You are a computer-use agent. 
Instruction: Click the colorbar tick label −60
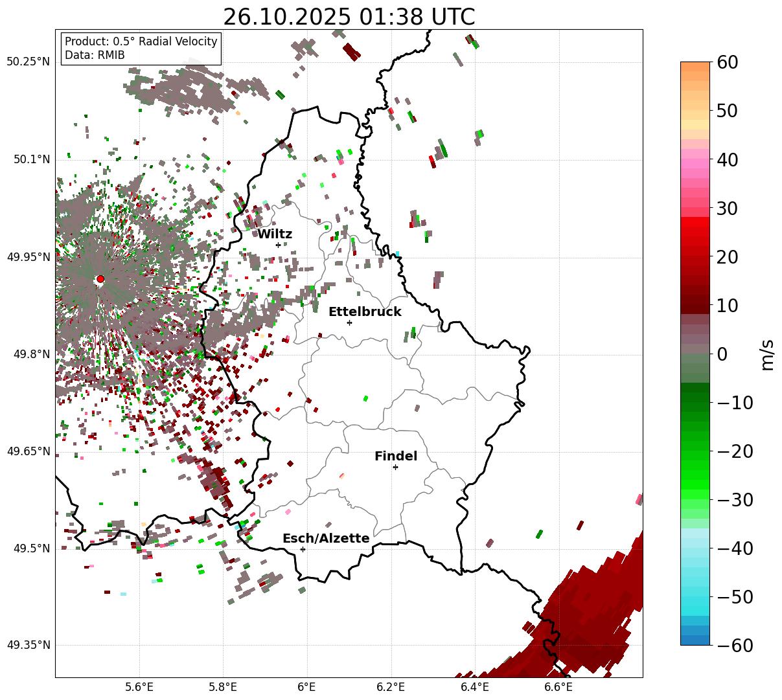(x=735, y=645)
